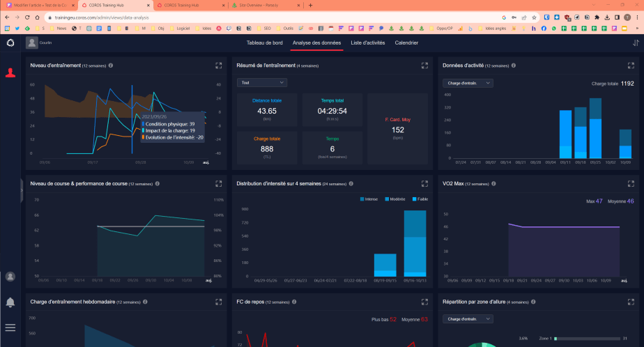
Task: Show info for Niveau de course
Action: (158, 183)
